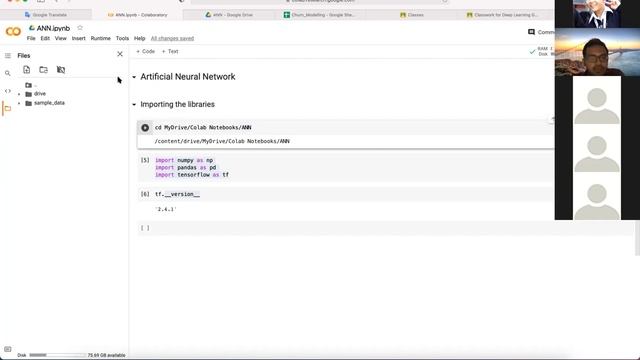The width and height of the screenshot is (640, 360).
Task: Click the disk usage bar
Action: (x=57, y=355)
